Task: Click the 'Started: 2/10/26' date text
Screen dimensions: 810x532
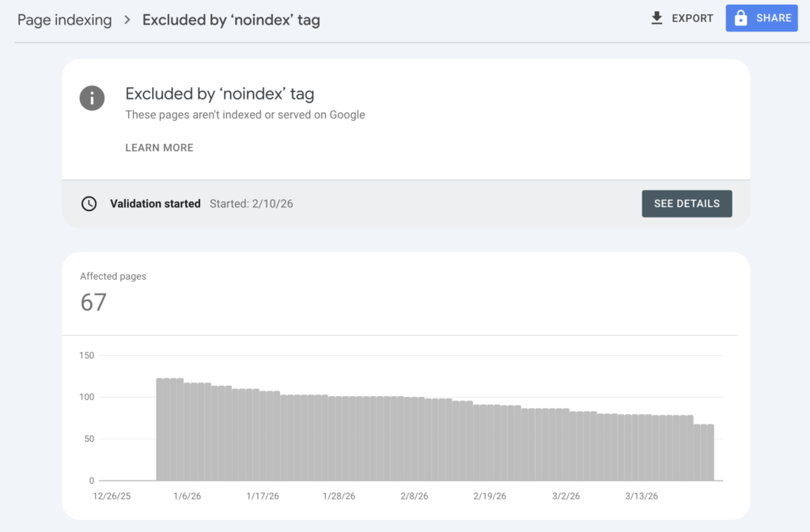Action: (x=251, y=203)
